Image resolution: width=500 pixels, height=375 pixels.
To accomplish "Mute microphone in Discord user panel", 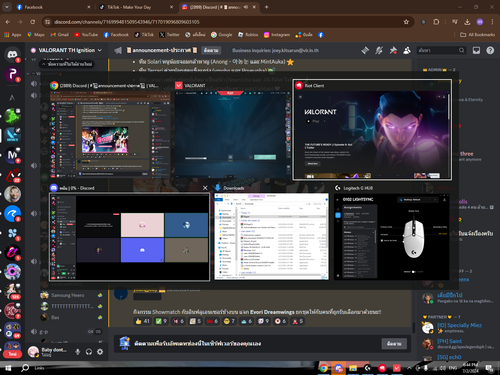I will pos(78,352).
